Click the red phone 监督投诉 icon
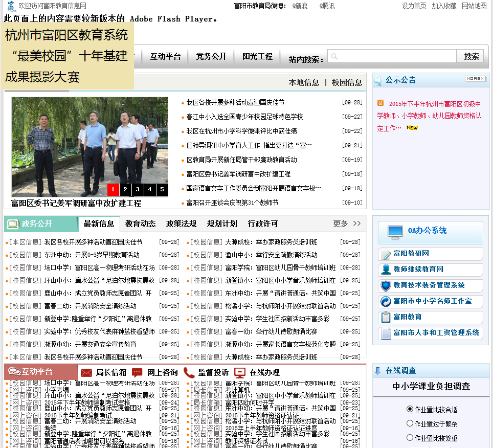The height and width of the screenshot is (448, 493). pyautogui.click(x=189, y=372)
